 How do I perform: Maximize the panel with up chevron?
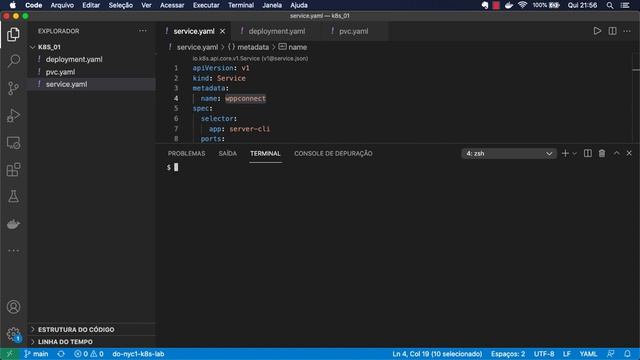pos(617,153)
